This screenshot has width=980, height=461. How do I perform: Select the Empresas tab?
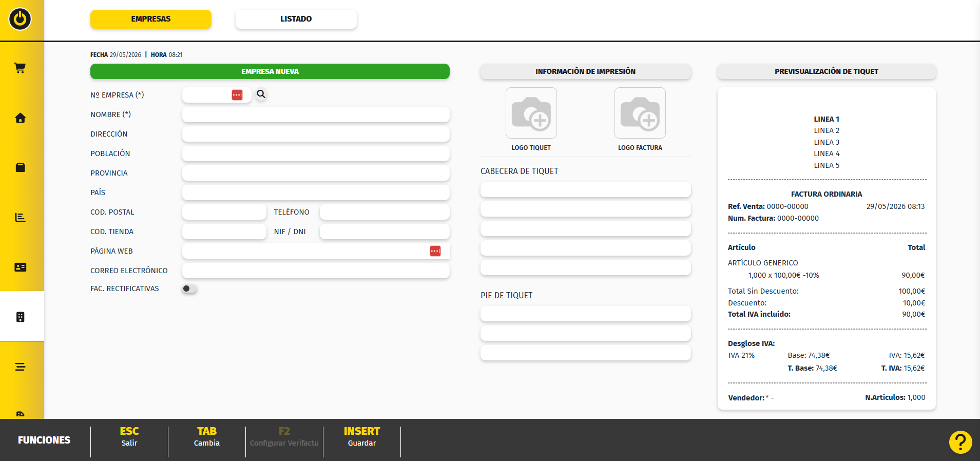pyautogui.click(x=151, y=19)
